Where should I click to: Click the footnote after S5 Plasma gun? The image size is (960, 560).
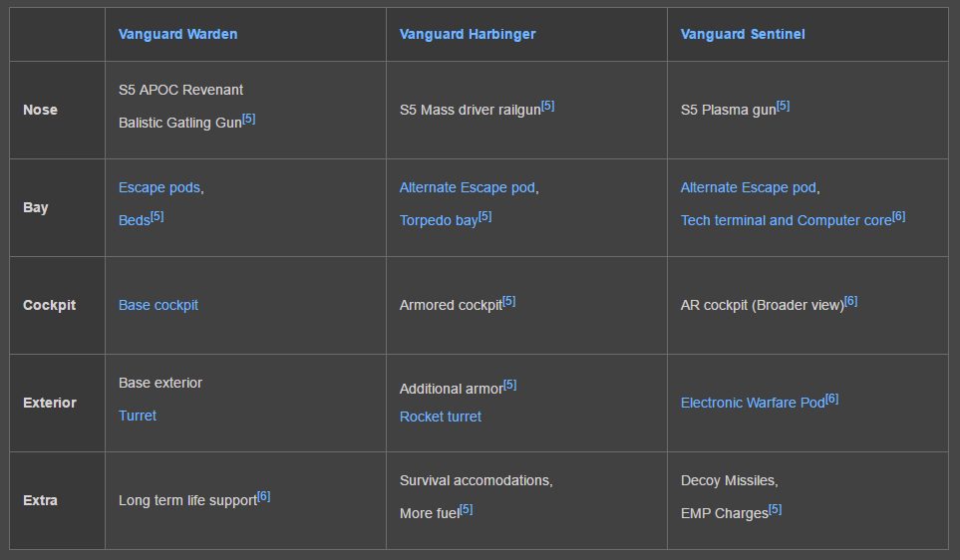click(x=783, y=106)
